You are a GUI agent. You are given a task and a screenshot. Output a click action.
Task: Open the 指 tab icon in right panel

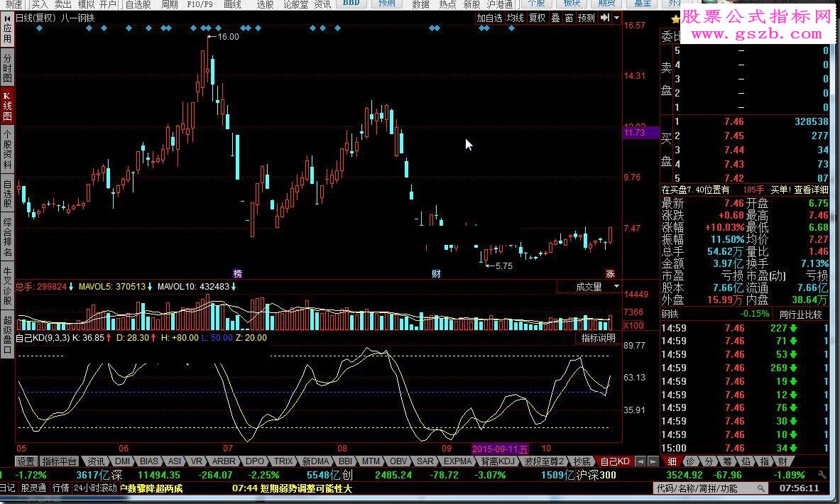[765, 461]
